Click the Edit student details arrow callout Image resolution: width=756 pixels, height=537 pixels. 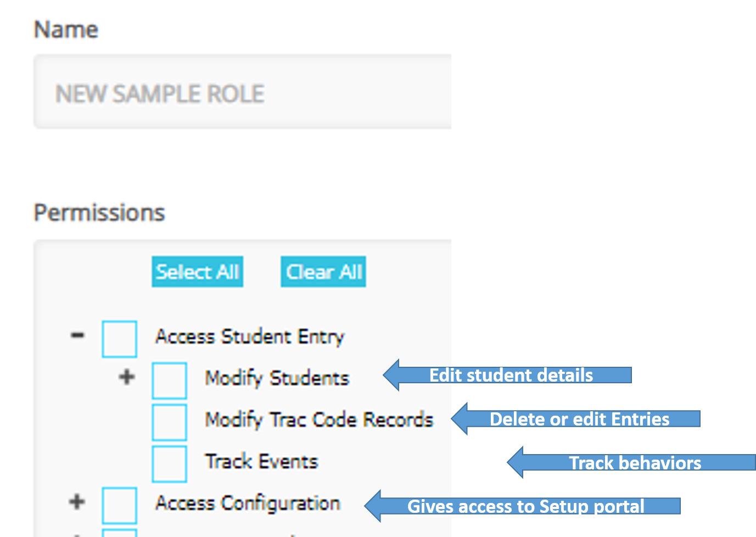tap(509, 375)
